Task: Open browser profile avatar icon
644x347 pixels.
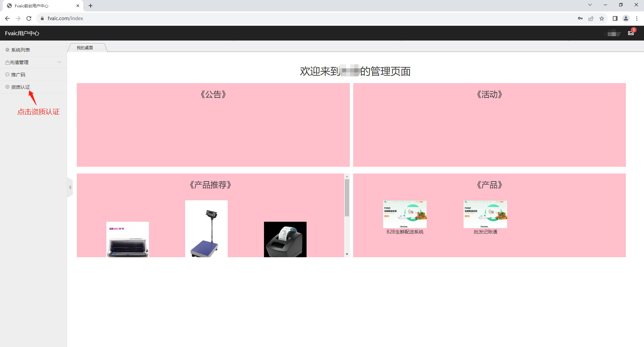Action: point(626,18)
